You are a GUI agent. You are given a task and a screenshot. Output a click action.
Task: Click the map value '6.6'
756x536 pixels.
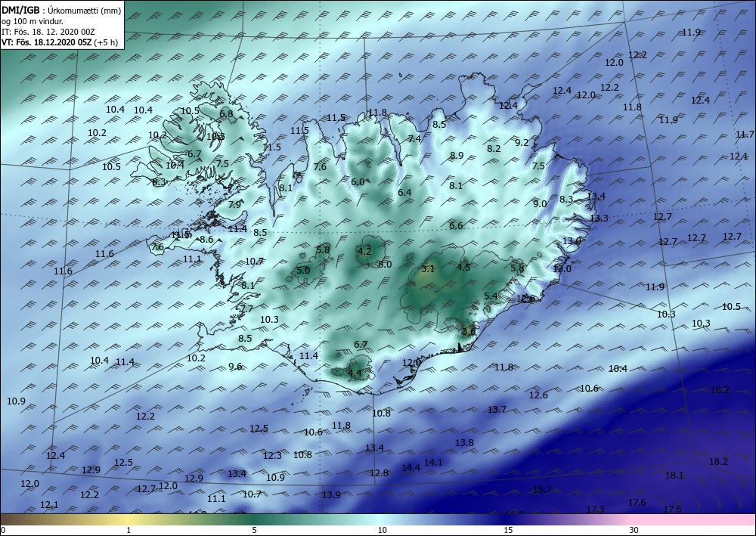click(456, 225)
